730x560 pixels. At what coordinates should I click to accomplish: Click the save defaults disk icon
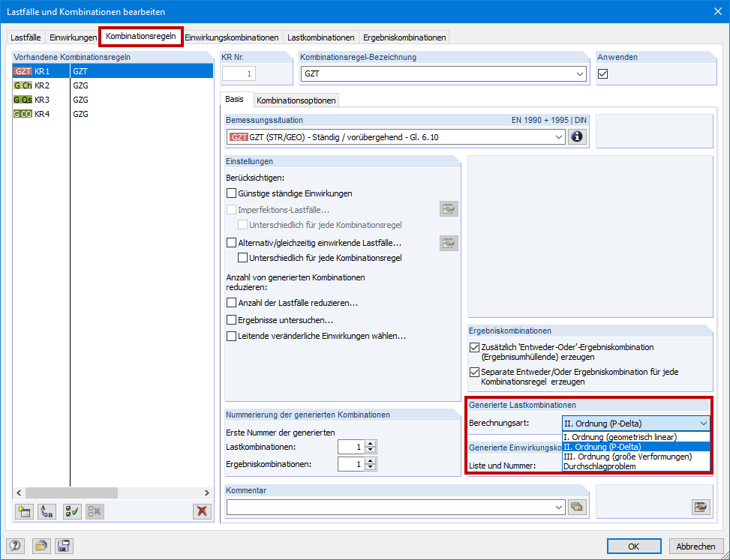[x=64, y=546]
